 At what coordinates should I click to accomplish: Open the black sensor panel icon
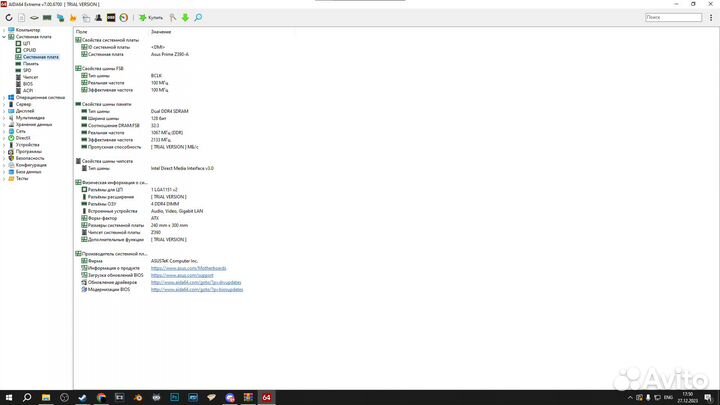coord(111,17)
